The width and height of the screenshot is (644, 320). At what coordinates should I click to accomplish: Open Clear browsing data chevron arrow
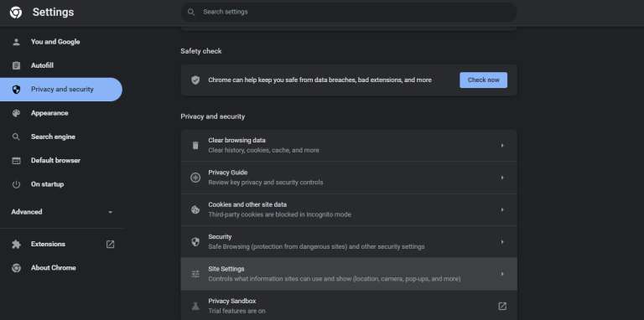click(502, 145)
